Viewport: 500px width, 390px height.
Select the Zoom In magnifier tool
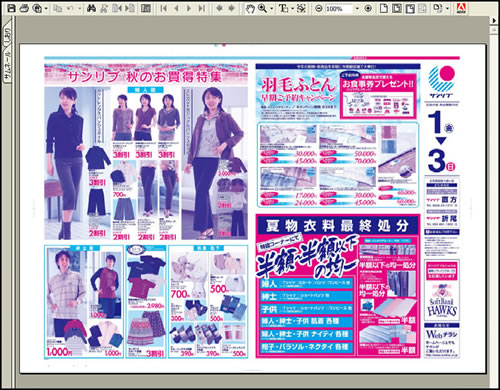click(x=263, y=8)
